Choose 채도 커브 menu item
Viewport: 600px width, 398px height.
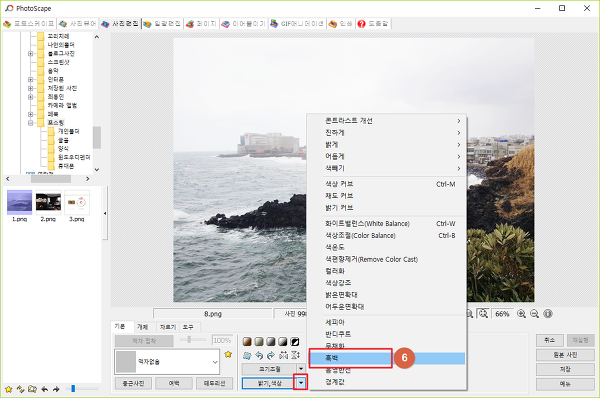pos(387,196)
